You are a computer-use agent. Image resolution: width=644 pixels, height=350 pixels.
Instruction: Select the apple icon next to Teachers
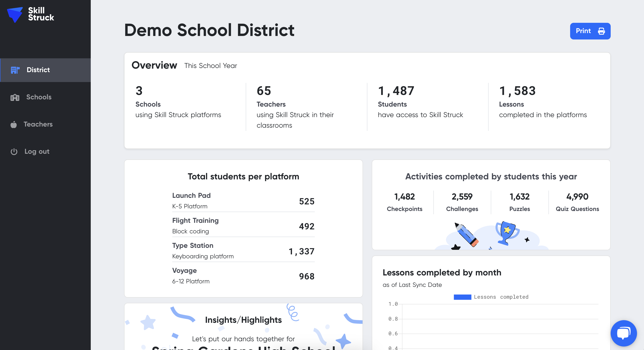click(14, 124)
